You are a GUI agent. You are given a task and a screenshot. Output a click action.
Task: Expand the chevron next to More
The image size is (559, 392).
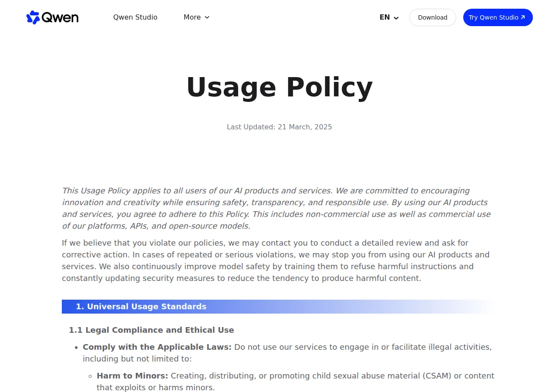pyautogui.click(x=207, y=17)
